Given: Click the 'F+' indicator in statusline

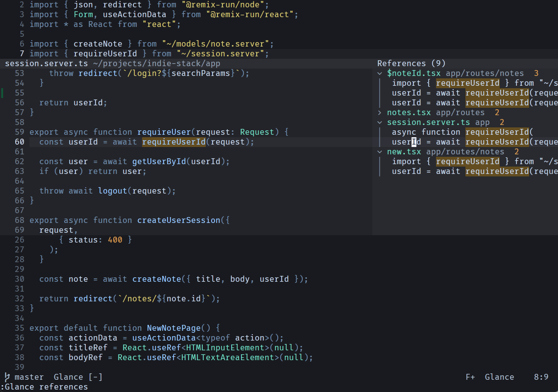Looking at the screenshot, I should 470,377.
